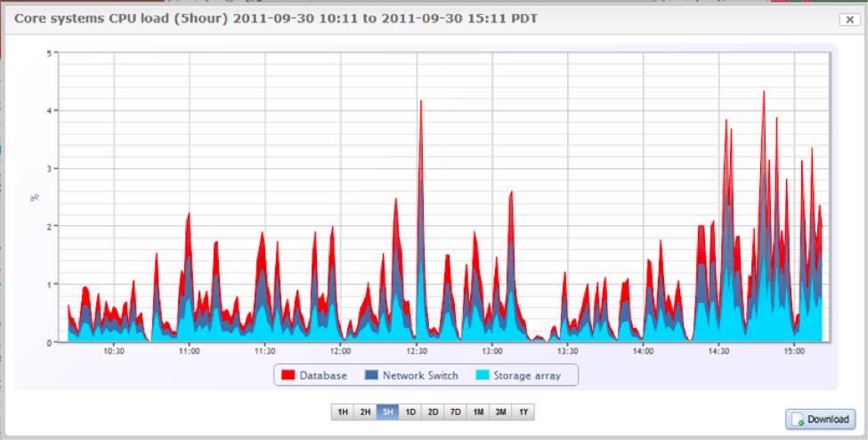The image size is (868, 440).
Task: Click the 13:00 x-axis label
Action: [x=492, y=351]
